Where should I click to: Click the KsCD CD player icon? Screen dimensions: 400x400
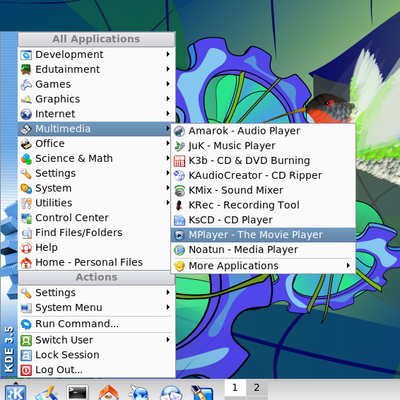[179, 220]
